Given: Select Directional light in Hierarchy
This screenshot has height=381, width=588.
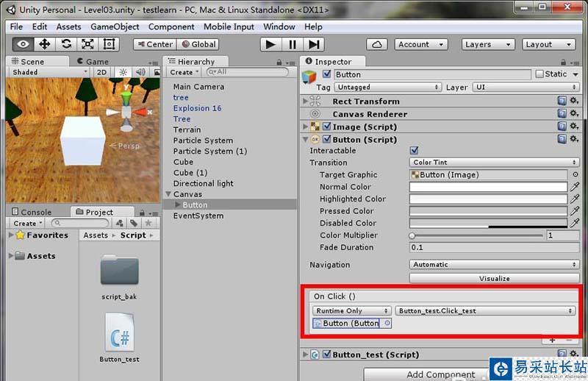Looking at the screenshot, I should pos(204,183).
